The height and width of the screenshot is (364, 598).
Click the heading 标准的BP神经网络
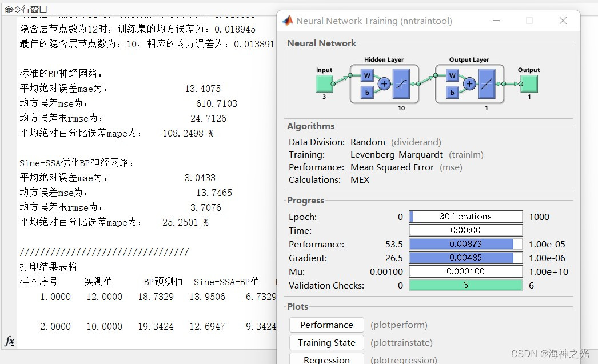pyautogui.click(x=60, y=74)
